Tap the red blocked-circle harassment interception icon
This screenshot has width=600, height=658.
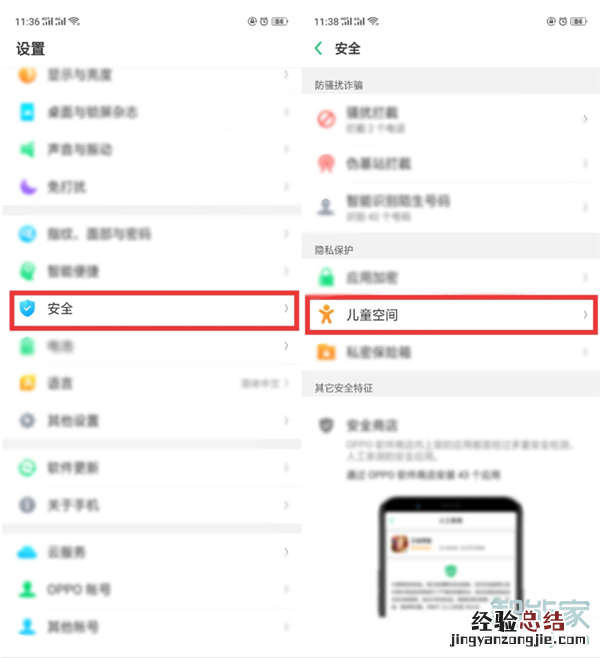click(x=326, y=119)
